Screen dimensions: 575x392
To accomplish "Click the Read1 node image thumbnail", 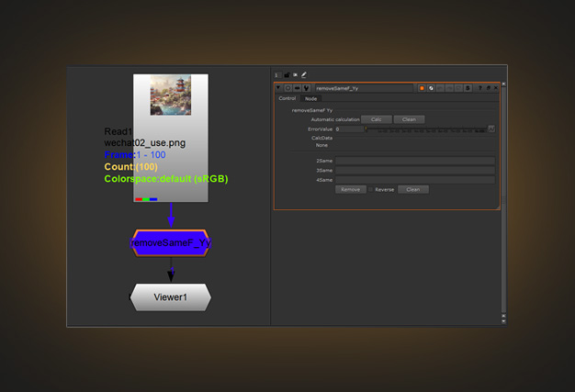I will [x=171, y=95].
